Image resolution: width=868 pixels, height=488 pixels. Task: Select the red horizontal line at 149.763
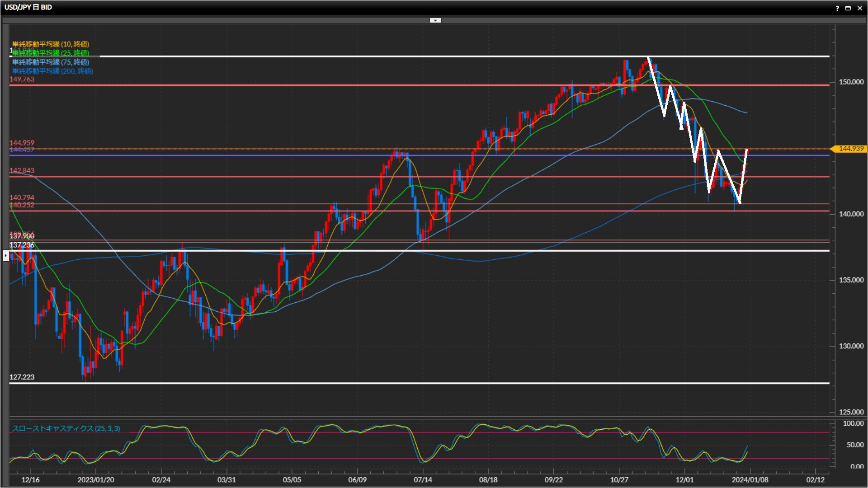[316, 85]
